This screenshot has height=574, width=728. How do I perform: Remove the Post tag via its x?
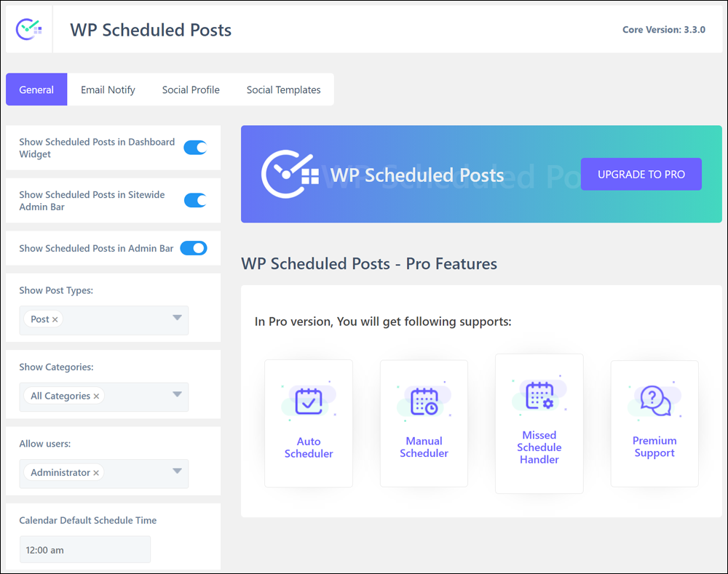55,319
